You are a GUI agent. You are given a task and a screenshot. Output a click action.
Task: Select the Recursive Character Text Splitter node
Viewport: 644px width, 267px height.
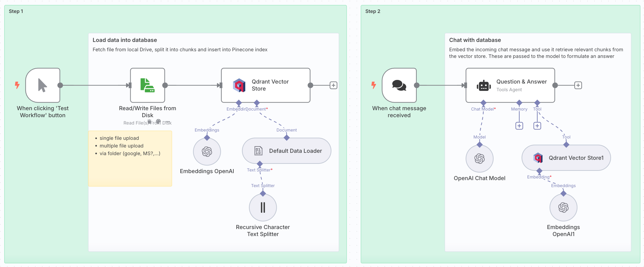tap(263, 207)
